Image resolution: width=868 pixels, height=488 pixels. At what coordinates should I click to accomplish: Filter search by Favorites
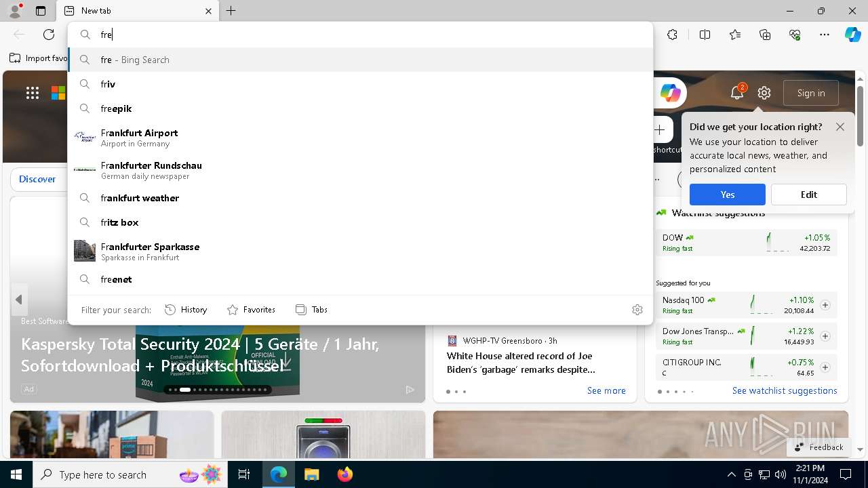251,310
